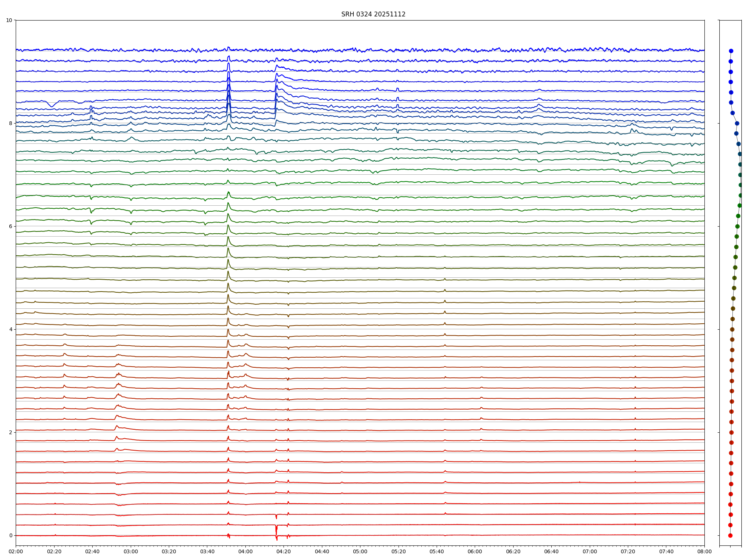Click the 07:20 time axis label
Viewport: 747px width, 560px height.
click(x=628, y=551)
